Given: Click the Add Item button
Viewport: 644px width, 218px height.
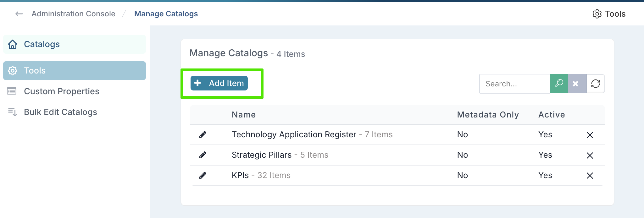Looking at the screenshot, I should [219, 83].
